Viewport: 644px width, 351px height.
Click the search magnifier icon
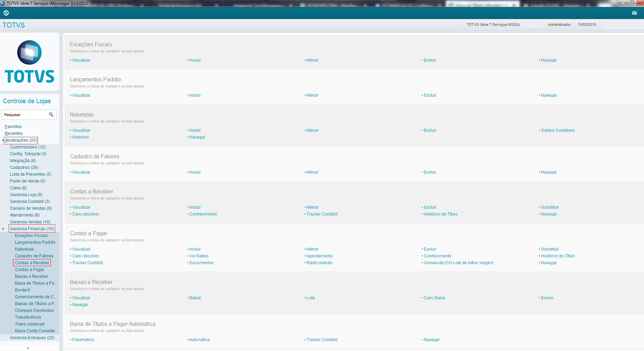pyautogui.click(x=51, y=115)
